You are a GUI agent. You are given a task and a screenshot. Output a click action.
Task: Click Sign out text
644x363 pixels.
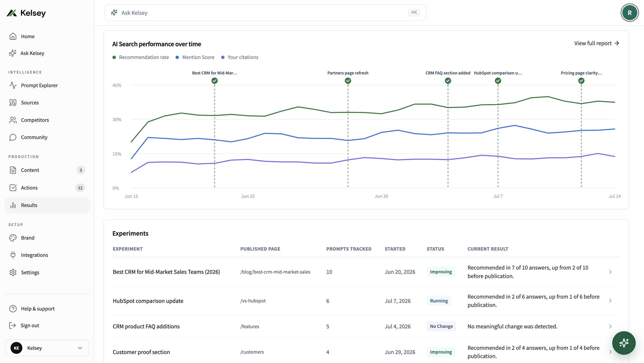(30, 325)
